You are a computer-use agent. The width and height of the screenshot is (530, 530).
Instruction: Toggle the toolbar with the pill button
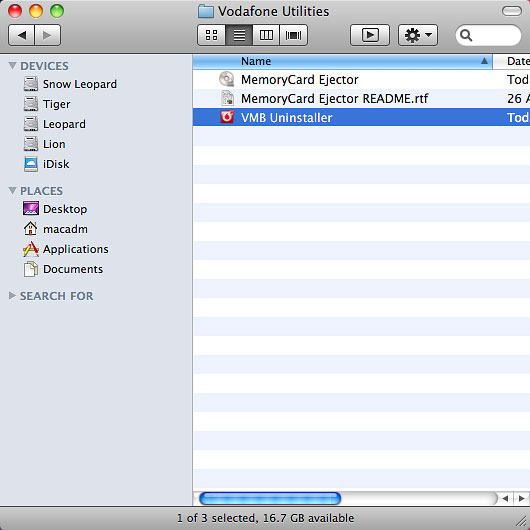click(512, 11)
